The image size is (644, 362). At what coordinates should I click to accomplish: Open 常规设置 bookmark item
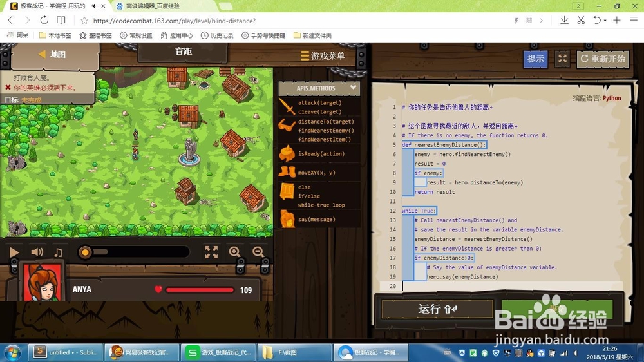click(136, 35)
